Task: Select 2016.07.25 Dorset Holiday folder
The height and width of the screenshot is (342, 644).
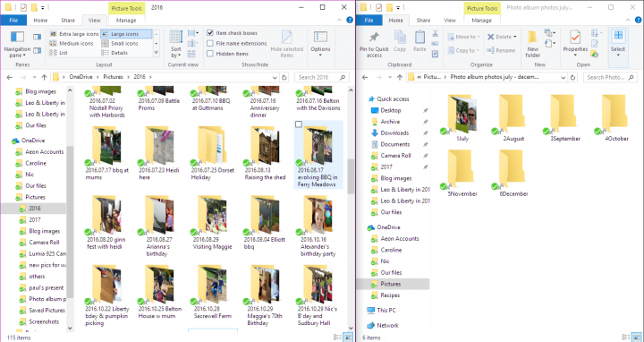Action: [x=212, y=153]
